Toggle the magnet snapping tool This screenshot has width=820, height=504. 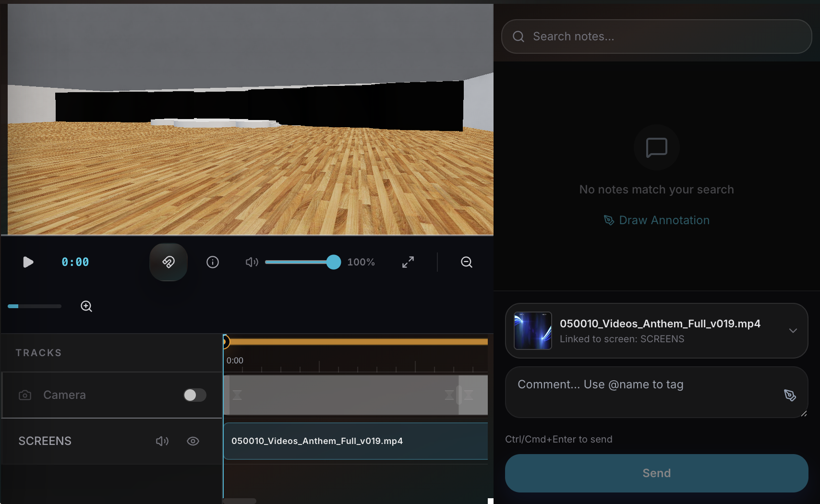[x=168, y=262]
